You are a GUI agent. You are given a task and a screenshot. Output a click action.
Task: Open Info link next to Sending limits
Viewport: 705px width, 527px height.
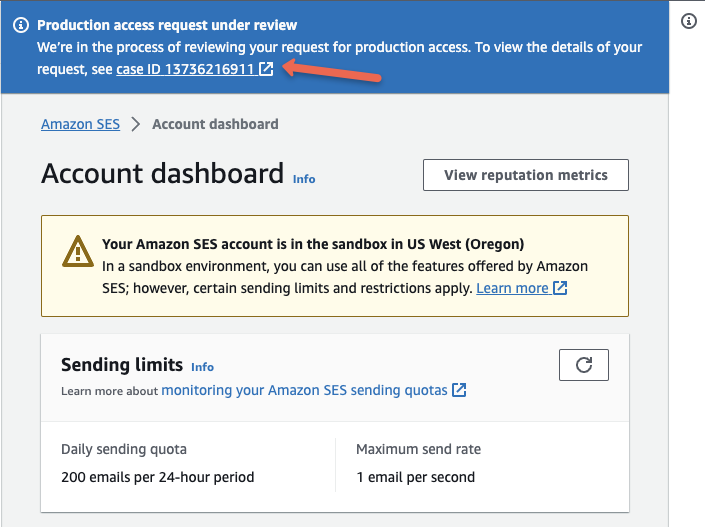(202, 367)
